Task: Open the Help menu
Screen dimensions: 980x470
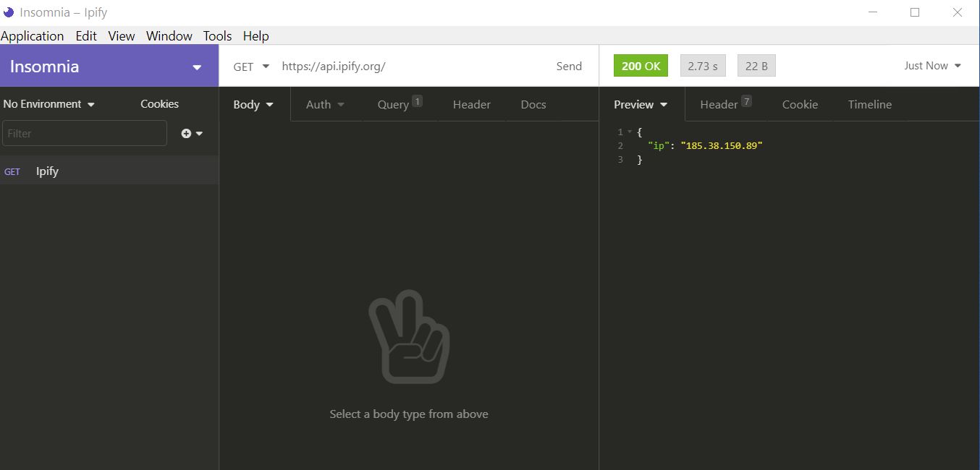Action: pyautogui.click(x=255, y=36)
